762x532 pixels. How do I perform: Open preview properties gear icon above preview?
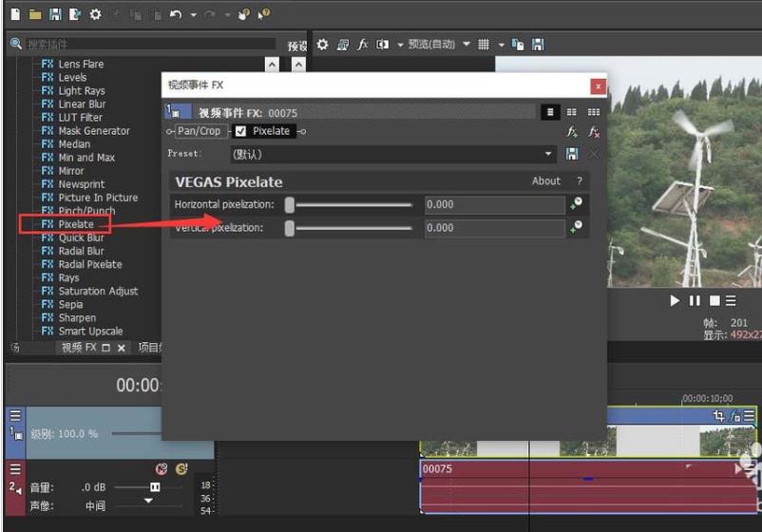pyautogui.click(x=322, y=45)
